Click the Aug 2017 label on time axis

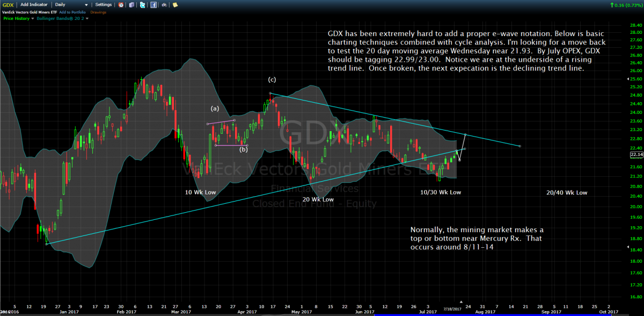tap(486, 311)
